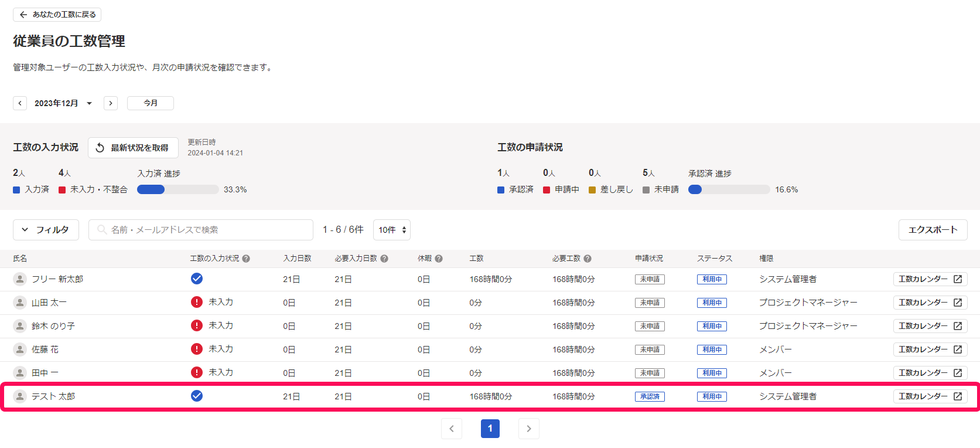The height and width of the screenshot is (448, 980).
Task: Click ステータス column header
Action: point(715,259)
